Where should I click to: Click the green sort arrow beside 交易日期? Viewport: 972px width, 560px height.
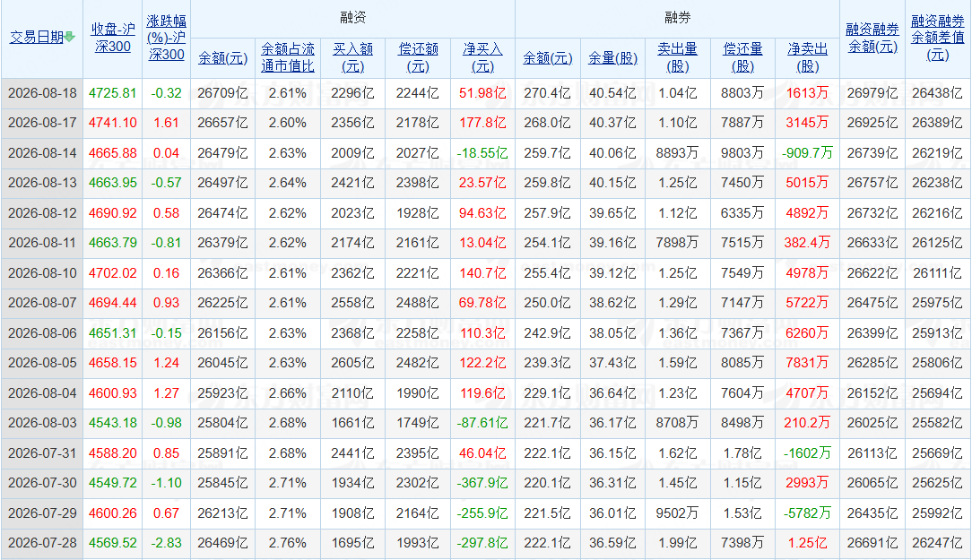pos(70,37)
